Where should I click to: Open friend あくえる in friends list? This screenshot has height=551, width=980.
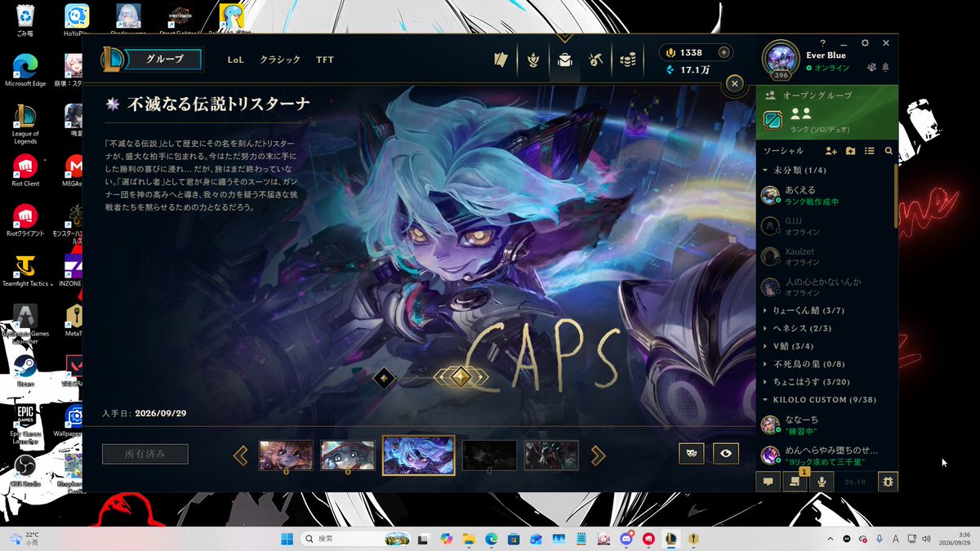[825, 195]
